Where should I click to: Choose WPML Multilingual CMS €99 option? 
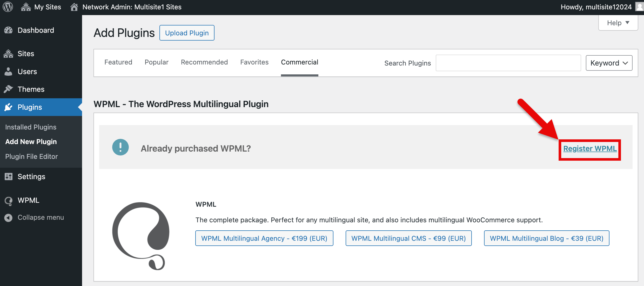tap(408, 238)
